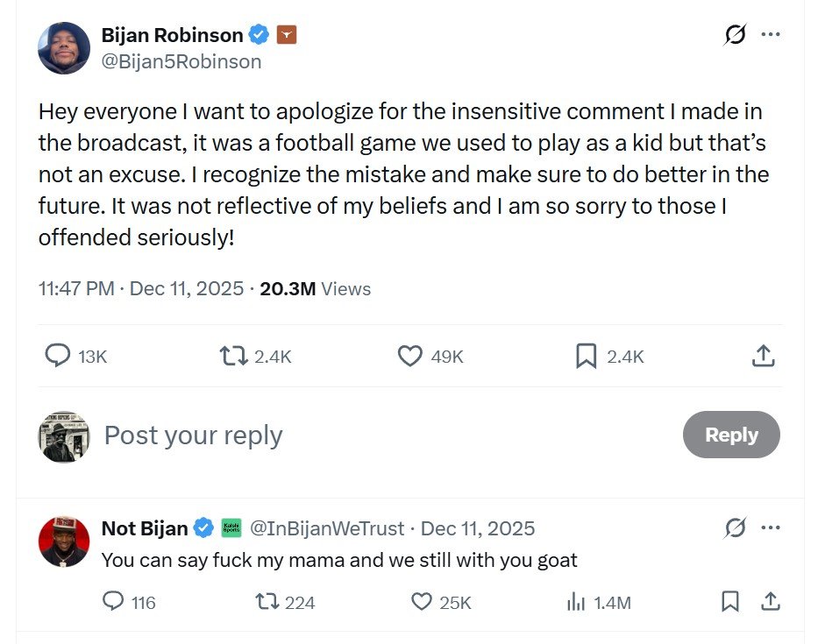This screenshot has width=818, height=644.
Task: Click the reply icon on Bijan Robinson's post
Action: tap(58, 356)
